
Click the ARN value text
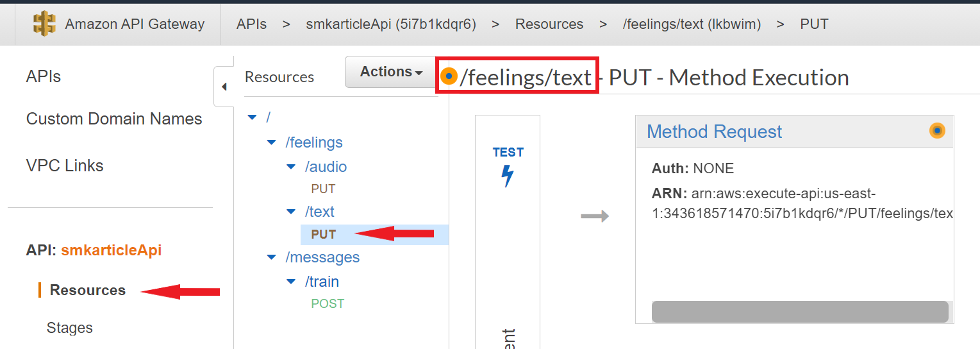coord(802,204)
